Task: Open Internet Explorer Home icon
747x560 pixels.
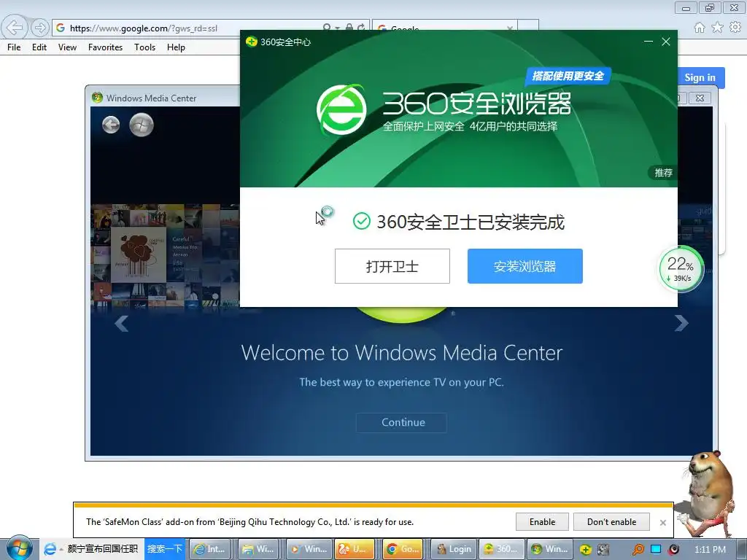Action: (x=700, y=28)
